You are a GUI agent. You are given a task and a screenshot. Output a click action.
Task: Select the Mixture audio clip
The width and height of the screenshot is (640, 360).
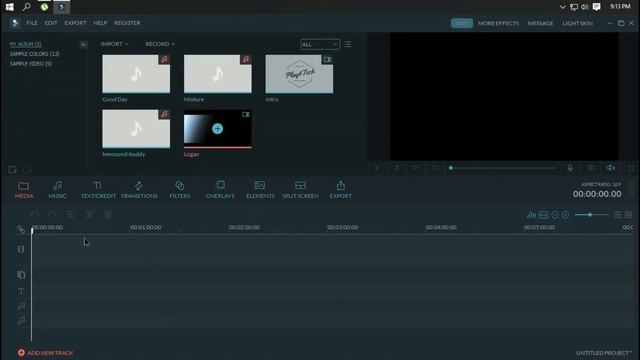point(218,74)
